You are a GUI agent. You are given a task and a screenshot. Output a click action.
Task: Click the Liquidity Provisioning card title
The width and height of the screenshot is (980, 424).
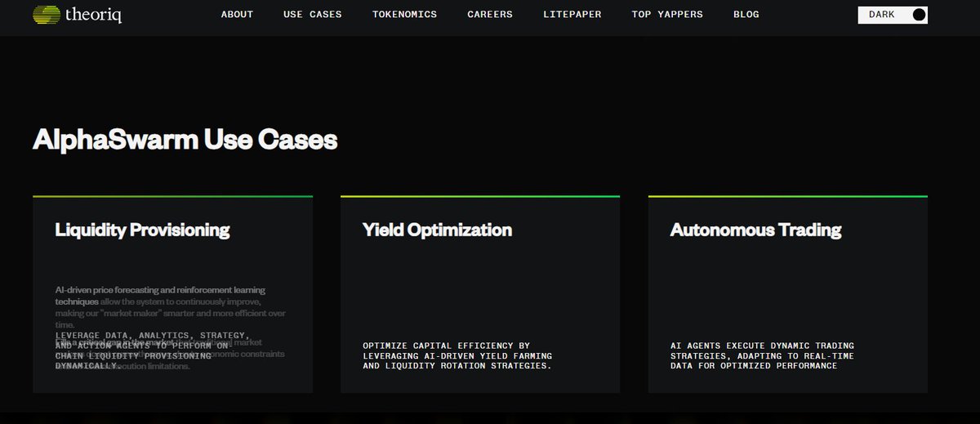142,230
